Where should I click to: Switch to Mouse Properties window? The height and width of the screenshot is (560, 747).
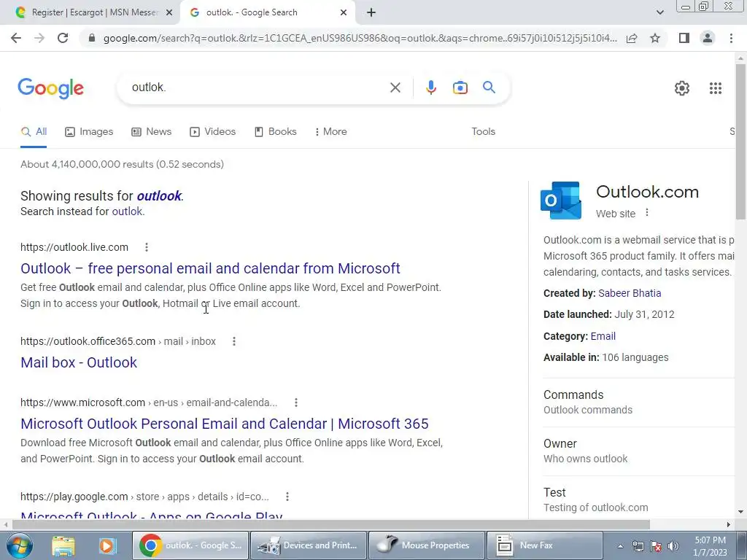tap(426, 545)
